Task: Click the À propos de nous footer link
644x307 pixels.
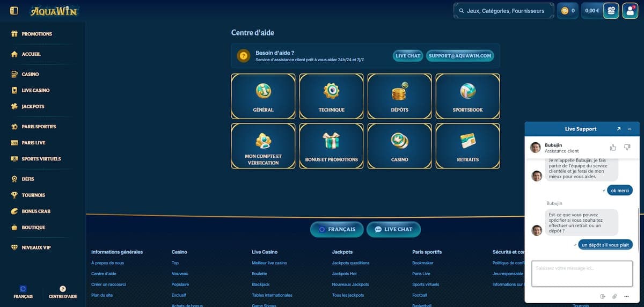Action: 107,263
